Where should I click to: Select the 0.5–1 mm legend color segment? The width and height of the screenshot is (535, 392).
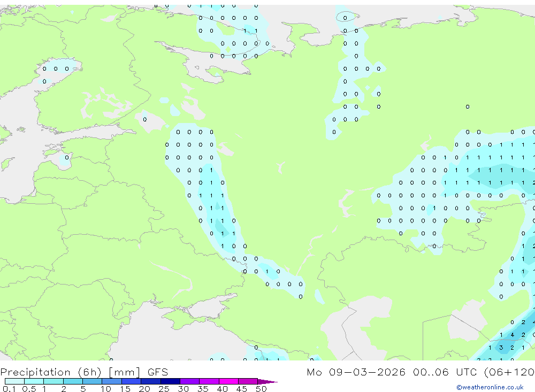(34, 381)
